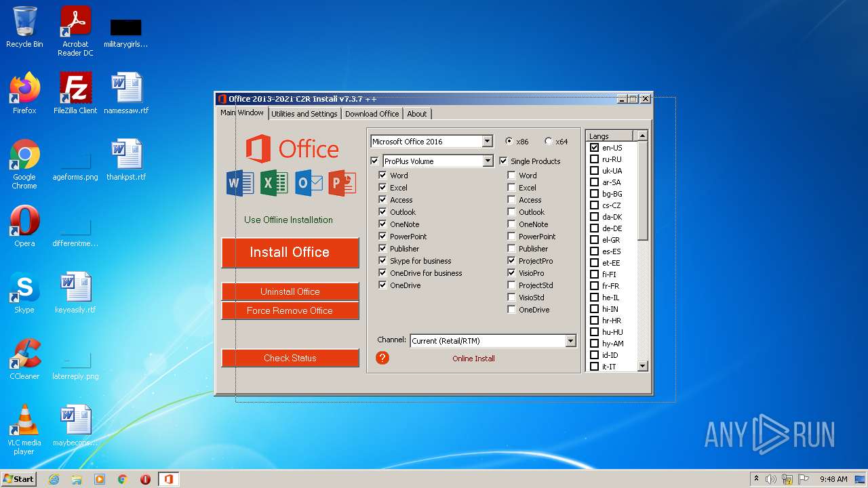
Task: Check the de-DE language option
Action: click(595, 228)
